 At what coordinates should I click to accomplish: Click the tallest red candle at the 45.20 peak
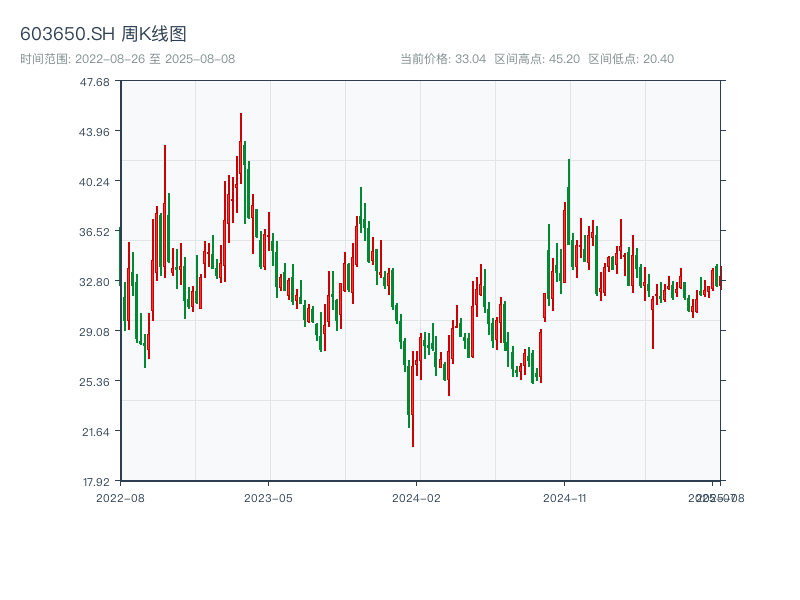[241, 148]
